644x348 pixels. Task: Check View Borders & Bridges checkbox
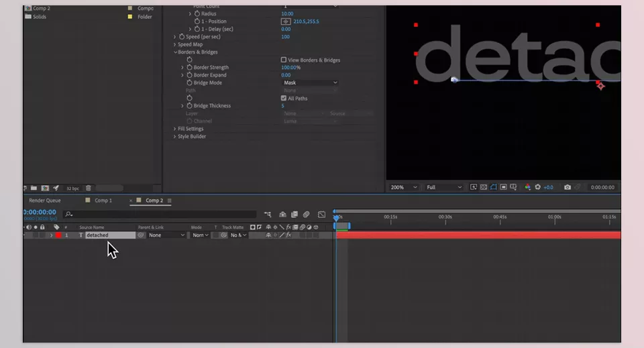point(283,60)
